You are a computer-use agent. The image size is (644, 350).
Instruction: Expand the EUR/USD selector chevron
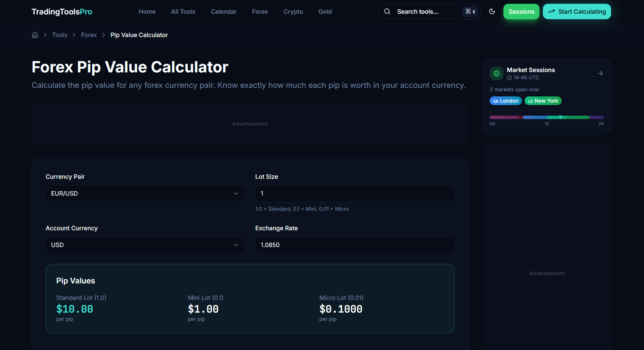(x=236, y=193)
